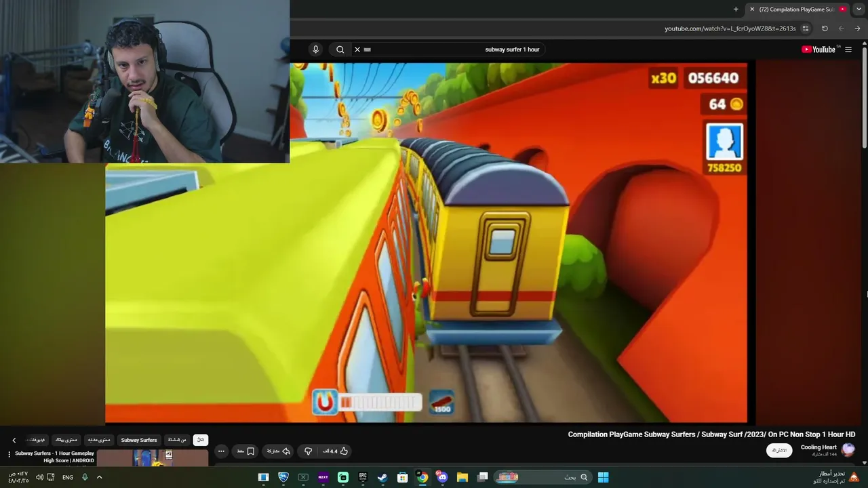Open Steam from the taskbar

(382, 477)
